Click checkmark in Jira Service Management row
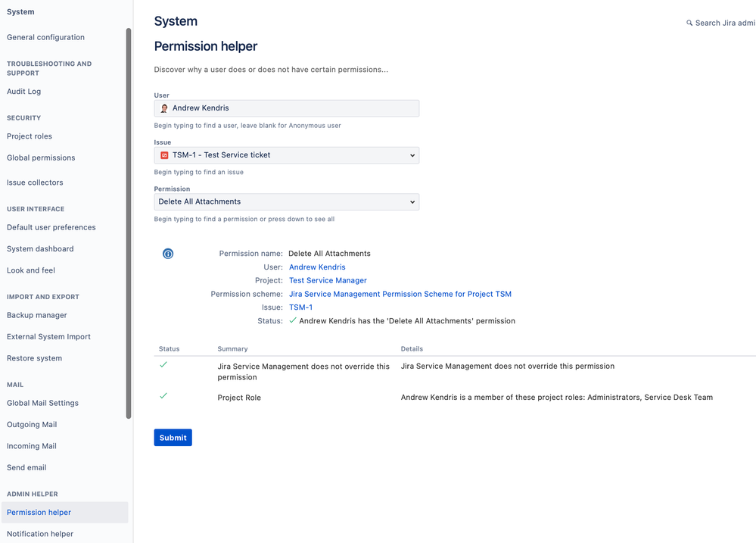Image resolution: width=756 pixels, height=543 pixels. click(x=163, y=365)
